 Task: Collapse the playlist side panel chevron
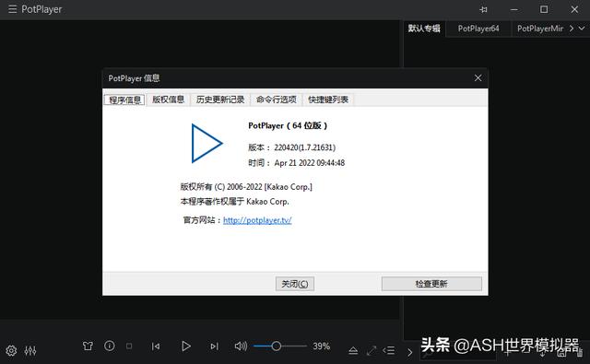point(409,352)
